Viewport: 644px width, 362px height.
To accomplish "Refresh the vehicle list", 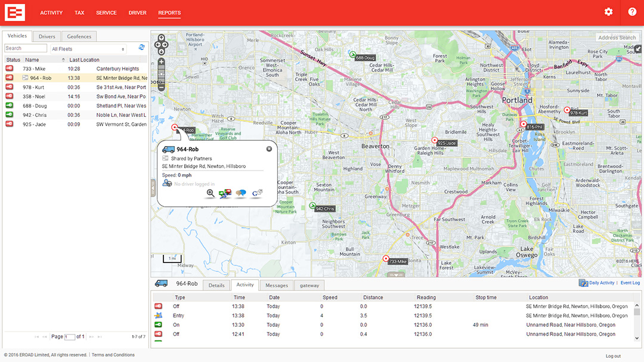I will [x=142, y=48].
